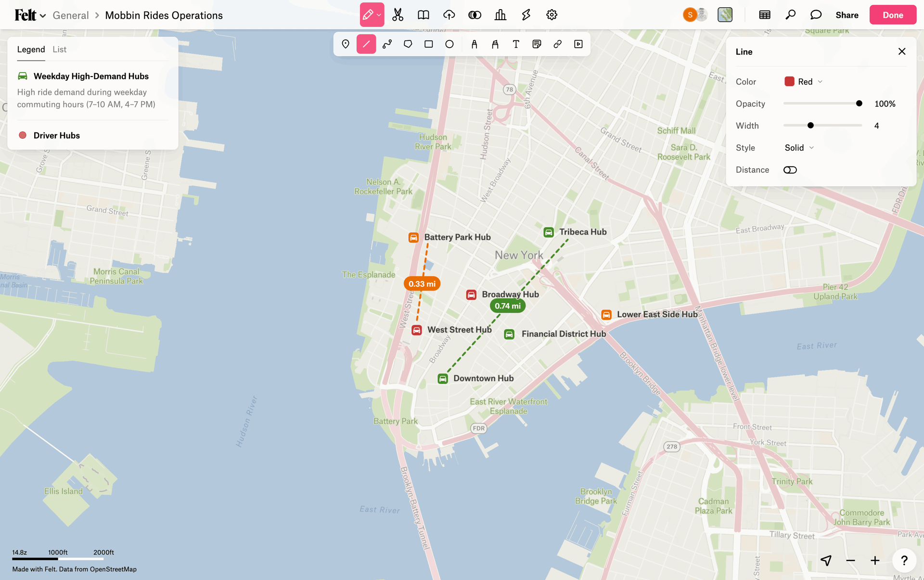Select Weekday High-Demand Hubs legend entry
The height and width of the screenshot is (580, 924).
[91, 76]
